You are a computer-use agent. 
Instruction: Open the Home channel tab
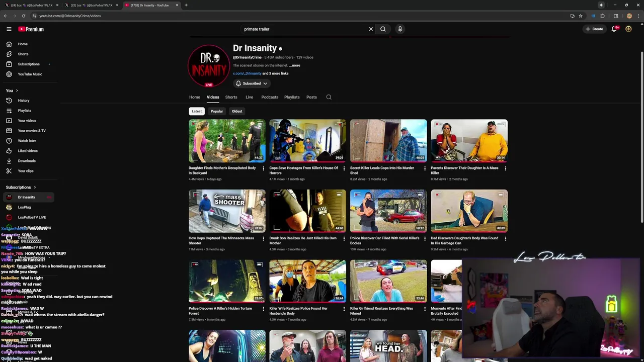[x=195, y=97]
